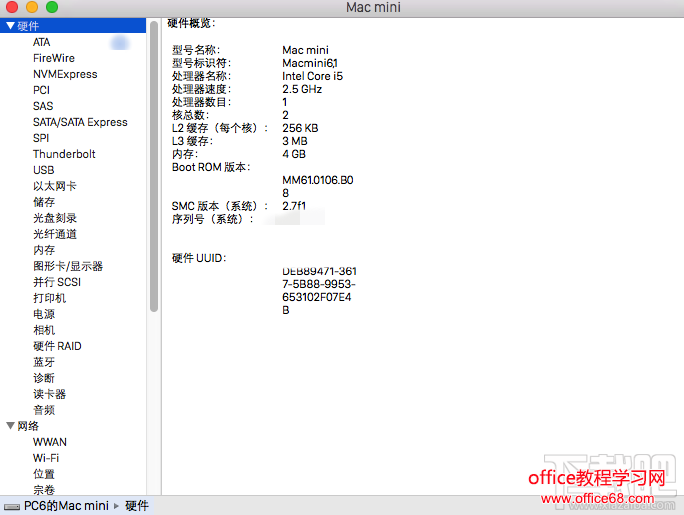The image size is (684, 515).
Task: Select 光纤通道 in the sidebar
Action: coord(55,234)
